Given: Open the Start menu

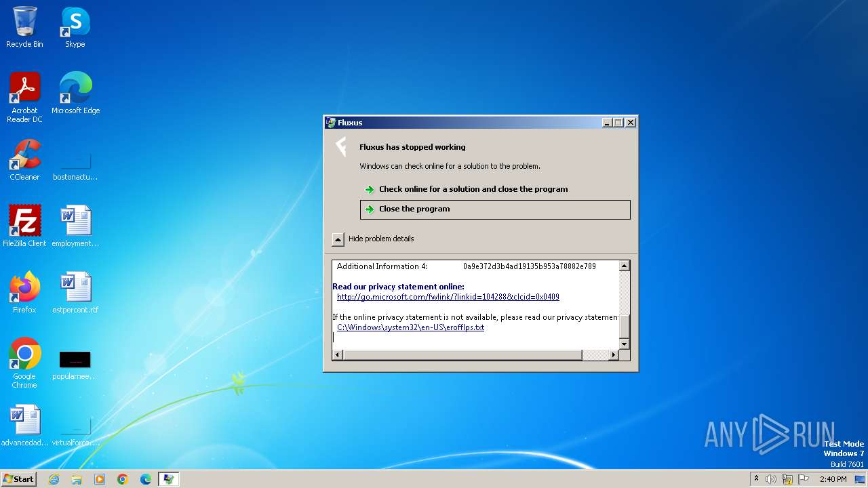Looking at the screenshot, I should click(x=18, y=479).
